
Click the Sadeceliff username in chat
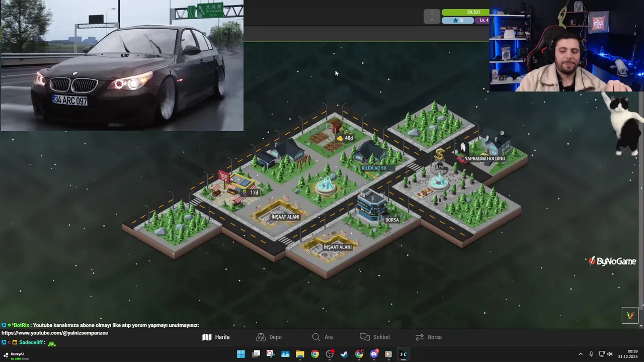click(31, 342)
